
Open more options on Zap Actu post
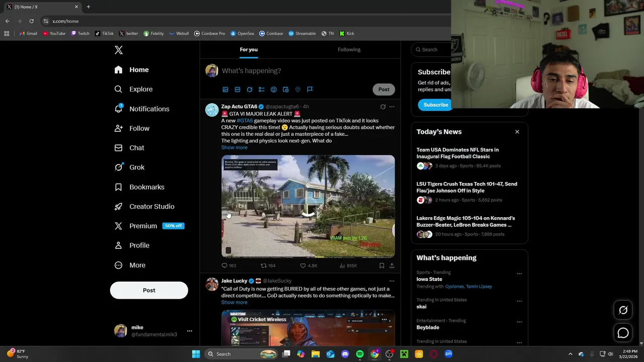click(392, 107)
